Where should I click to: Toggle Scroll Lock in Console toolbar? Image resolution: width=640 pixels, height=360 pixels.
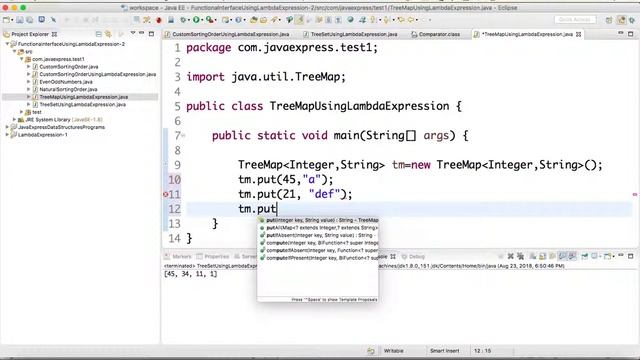point(542,256)
